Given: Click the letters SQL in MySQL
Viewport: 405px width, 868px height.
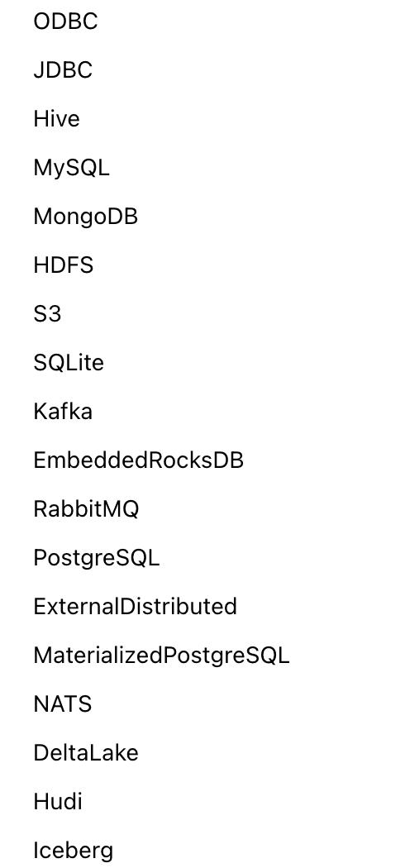Looking at the screenshot, I should click(x=88, y=168).
